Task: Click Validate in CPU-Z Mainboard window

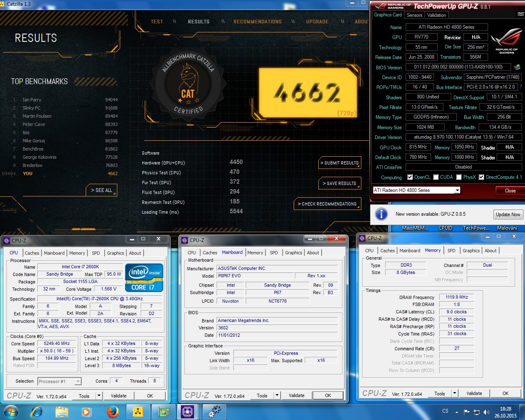Action: 297,395
